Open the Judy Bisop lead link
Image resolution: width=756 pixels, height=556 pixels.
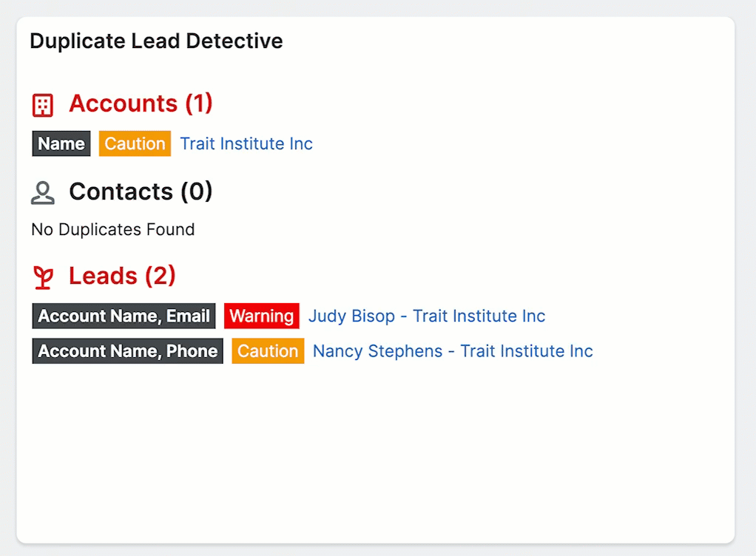[x=426, y=316]
